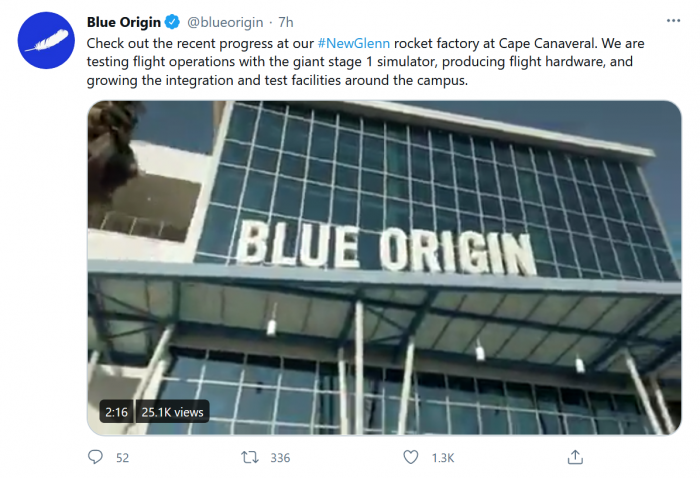Click the blue verified checkmark badge

click(172, 23)
